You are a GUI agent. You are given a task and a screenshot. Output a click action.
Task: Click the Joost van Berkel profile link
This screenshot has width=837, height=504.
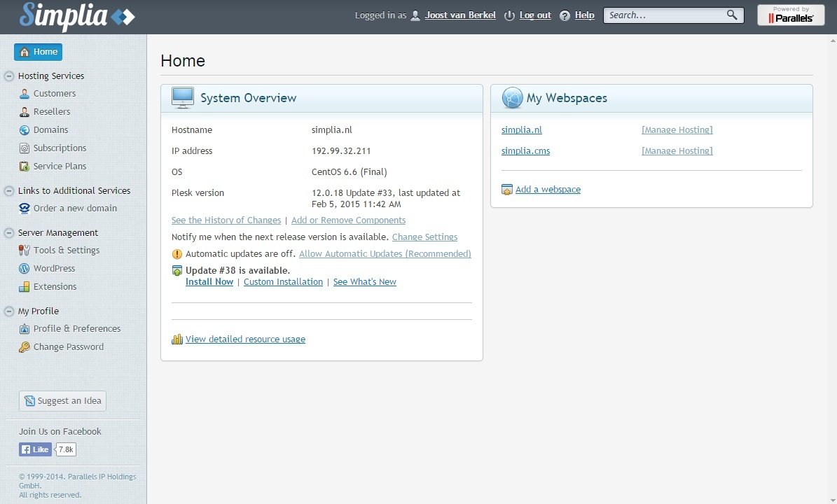click(x=460, y=15)
